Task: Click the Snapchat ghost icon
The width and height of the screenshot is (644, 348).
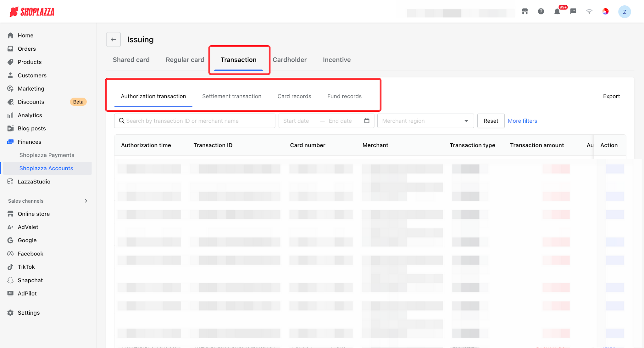Action: tap(10, 280)
